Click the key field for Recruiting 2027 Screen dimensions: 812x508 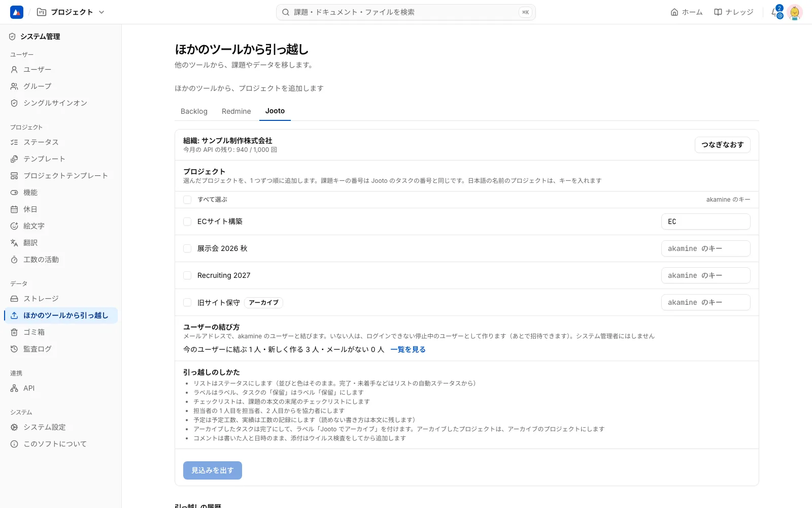[705, 275]
